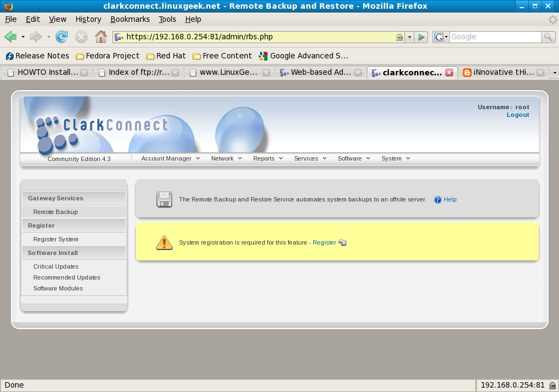
Task: Expand the Software menu
Action: coord(354,158)
